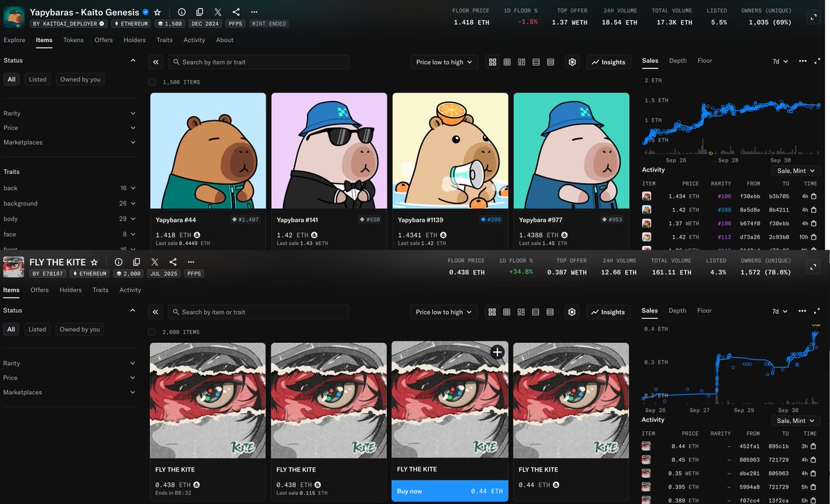This screenshot has width=830, height=504.
Task: Favorite the Yapybaras collection with the star icon
Action: (x=158, y=12)
